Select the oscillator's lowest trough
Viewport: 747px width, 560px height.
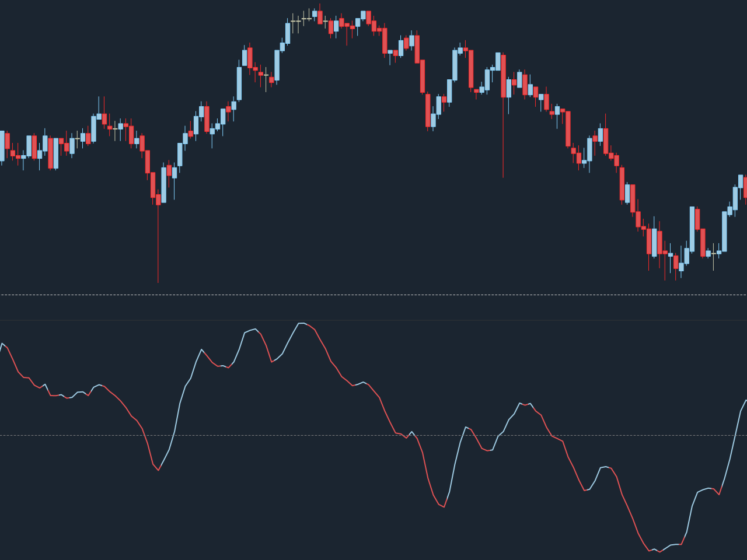coord(660,551)
